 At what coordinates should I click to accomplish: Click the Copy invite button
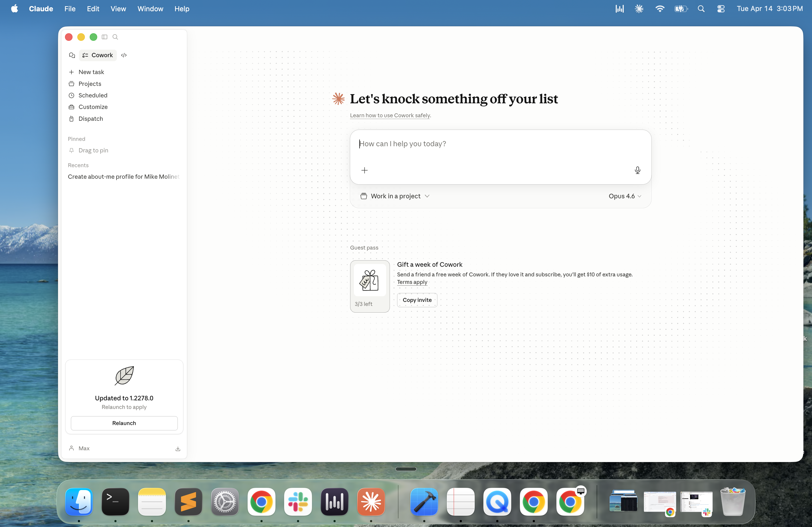click(416, 300)
